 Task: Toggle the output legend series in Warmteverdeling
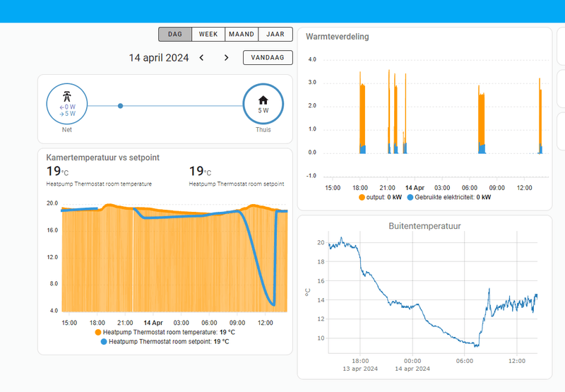(x=380, y=197)
